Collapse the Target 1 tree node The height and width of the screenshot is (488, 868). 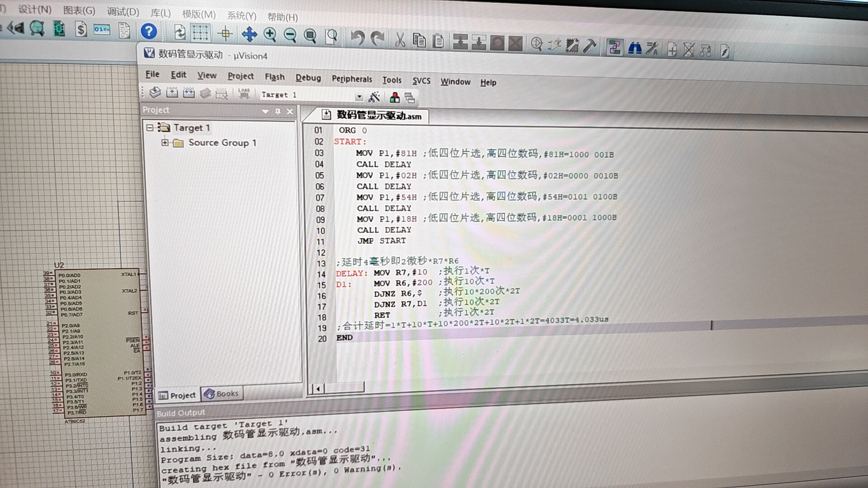coord(150,128)
